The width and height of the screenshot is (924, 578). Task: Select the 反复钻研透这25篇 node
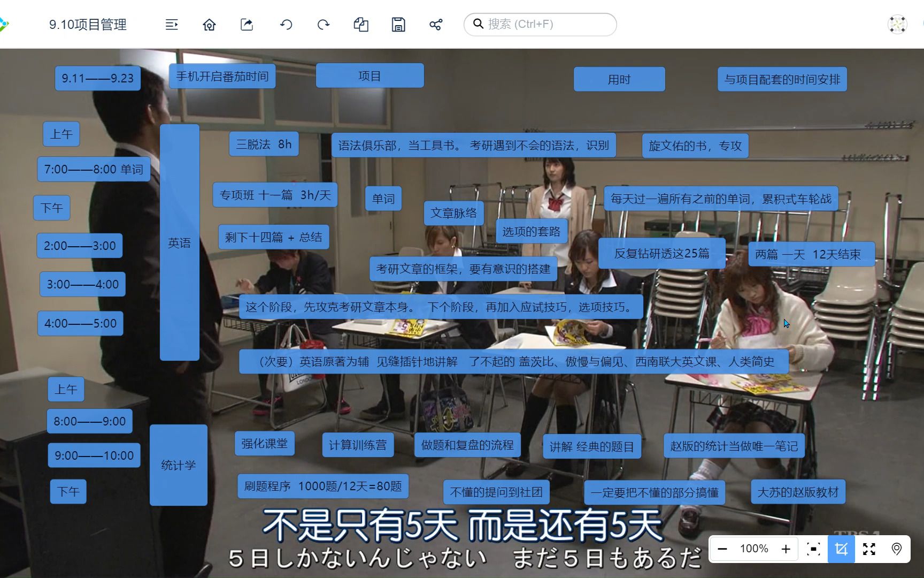661,253
